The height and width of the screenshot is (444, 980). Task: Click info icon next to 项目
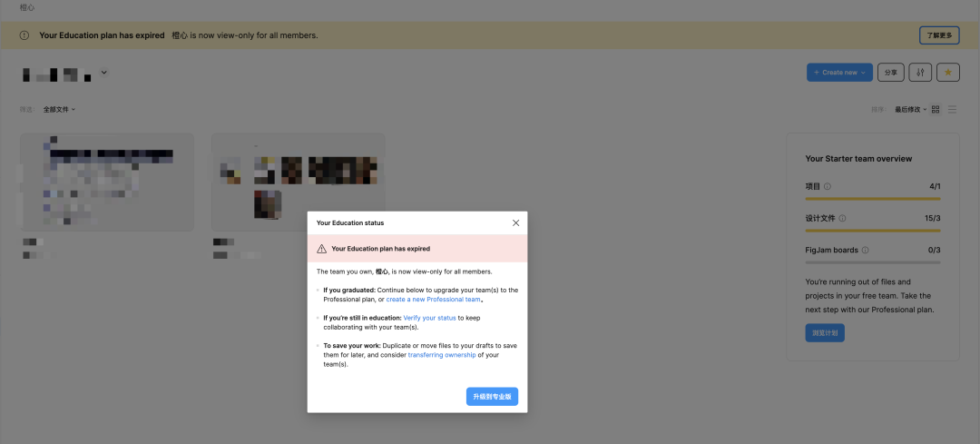click(x=828, y=186)
